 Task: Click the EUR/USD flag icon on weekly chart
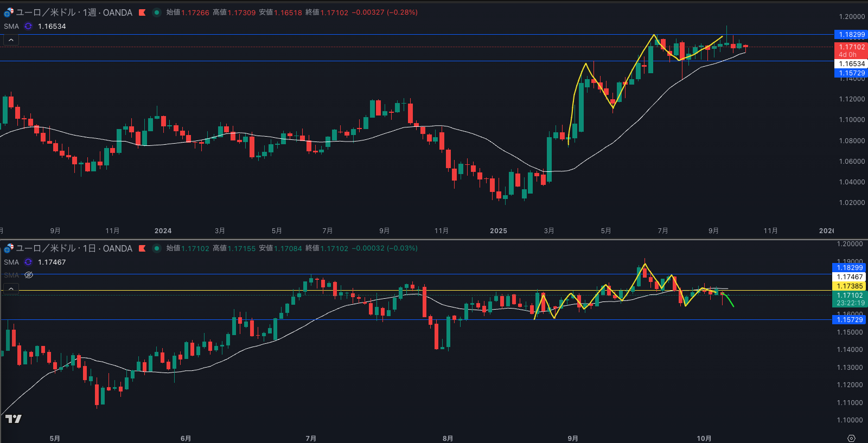tap(9, 12)
